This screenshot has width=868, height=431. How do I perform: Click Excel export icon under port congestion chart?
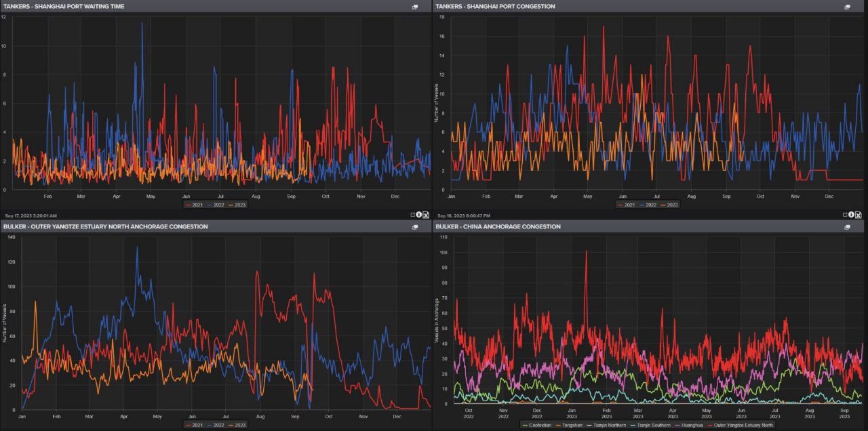859,215
